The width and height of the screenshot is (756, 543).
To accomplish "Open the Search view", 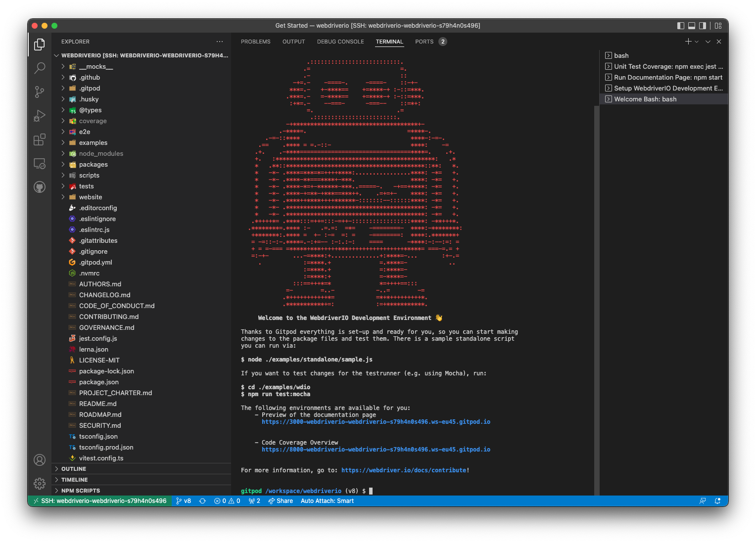I will point(40,68).
